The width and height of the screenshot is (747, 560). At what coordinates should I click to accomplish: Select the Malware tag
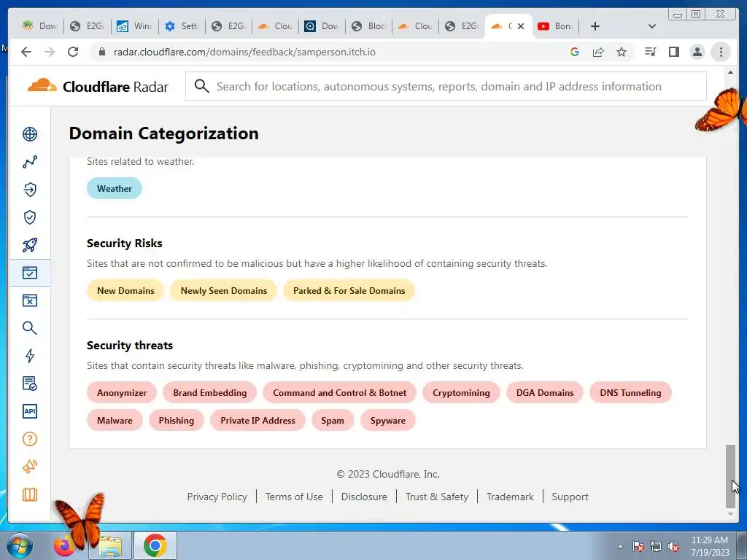tap(115, 421)
